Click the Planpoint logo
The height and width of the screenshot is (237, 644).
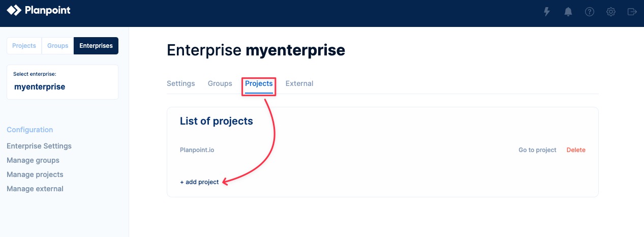[x=39, y=10]
